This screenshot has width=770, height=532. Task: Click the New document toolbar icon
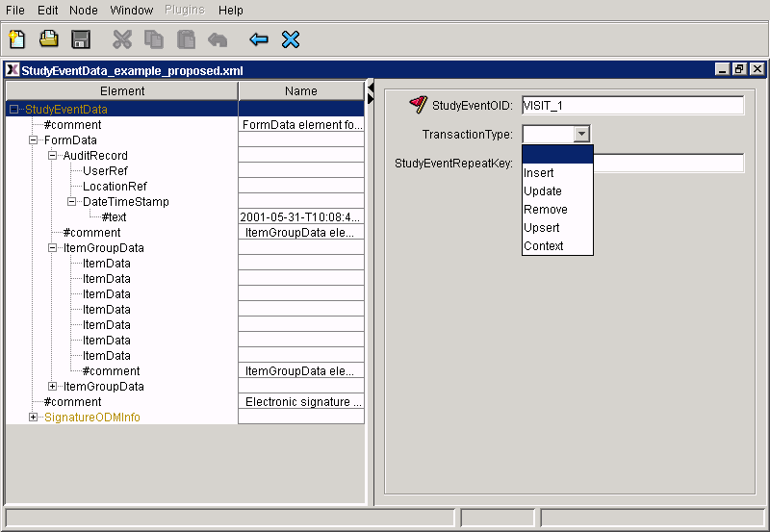tap(16, 39)
